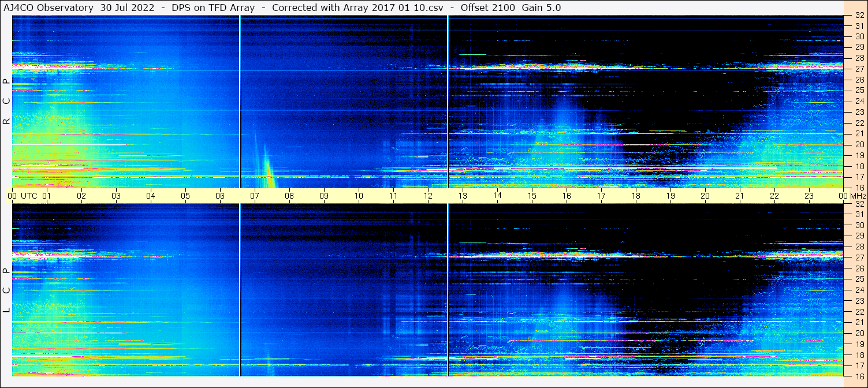Click "Corrected with Array 2017 01 10.csv" text
868x388 pixels.
[357, 8]
